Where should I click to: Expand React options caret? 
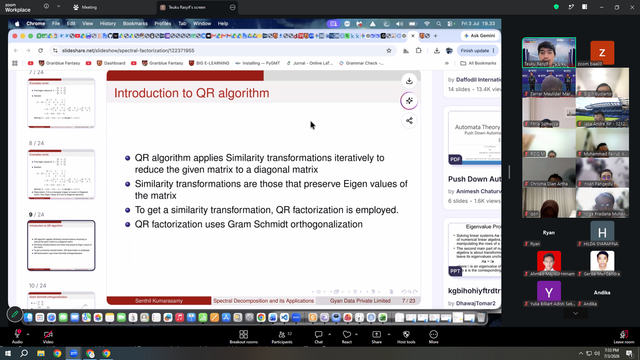pyautogui.click(x=356, y=334)
